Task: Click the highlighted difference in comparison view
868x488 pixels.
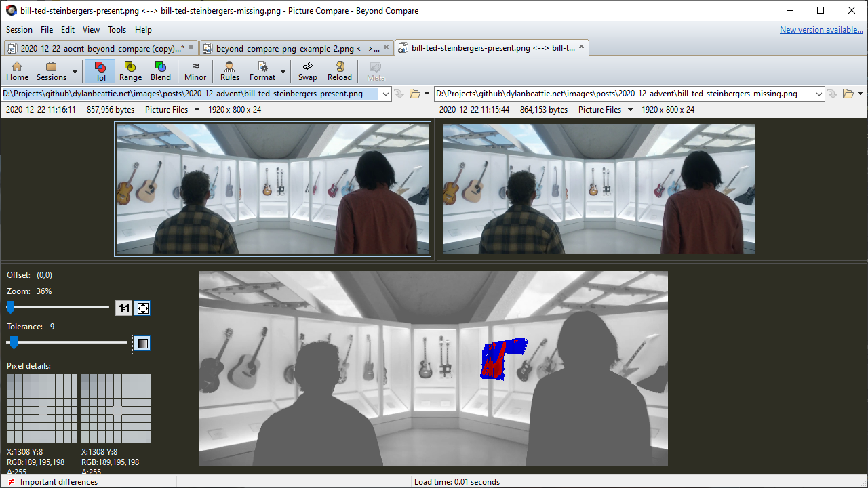Action: tap(504, 359)
